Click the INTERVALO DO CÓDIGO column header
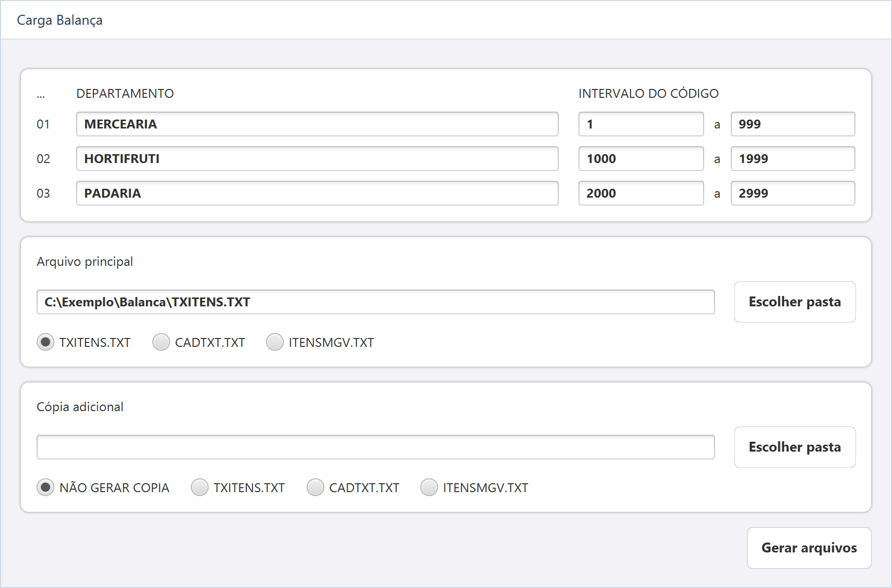The width and height of the screenshot is (892, 588). 648,93
